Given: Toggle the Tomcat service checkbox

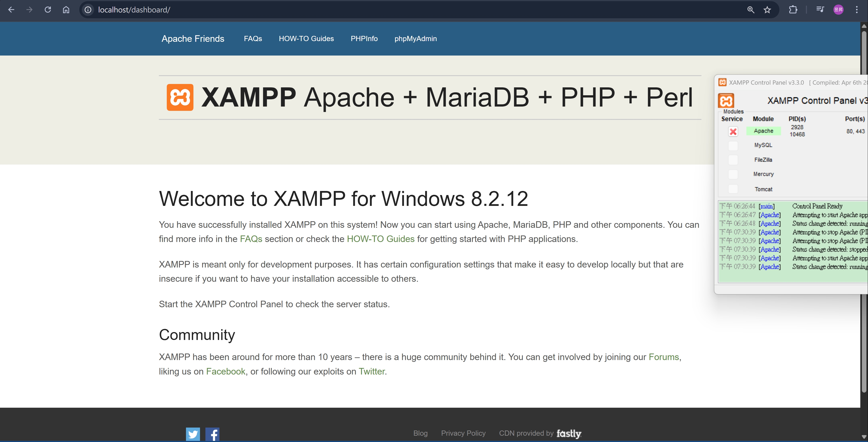Looking at the screenshot, I should click(x=733, y=189).
